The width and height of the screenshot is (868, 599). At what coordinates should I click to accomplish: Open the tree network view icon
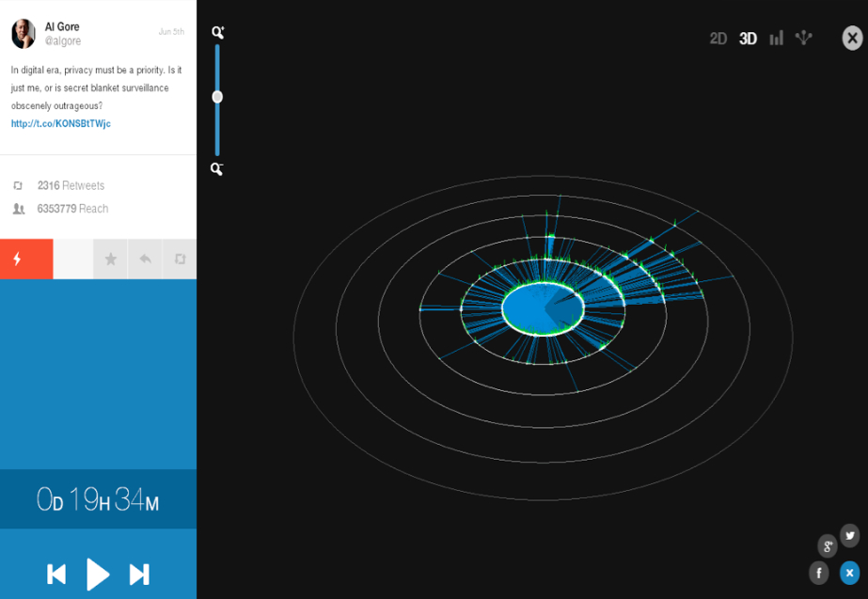[x=803, y=38]
